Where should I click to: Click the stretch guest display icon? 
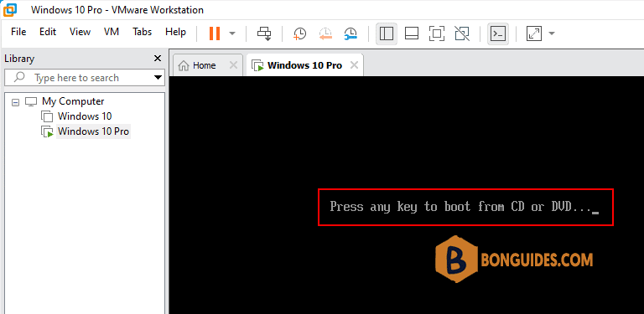pos(534,33)
